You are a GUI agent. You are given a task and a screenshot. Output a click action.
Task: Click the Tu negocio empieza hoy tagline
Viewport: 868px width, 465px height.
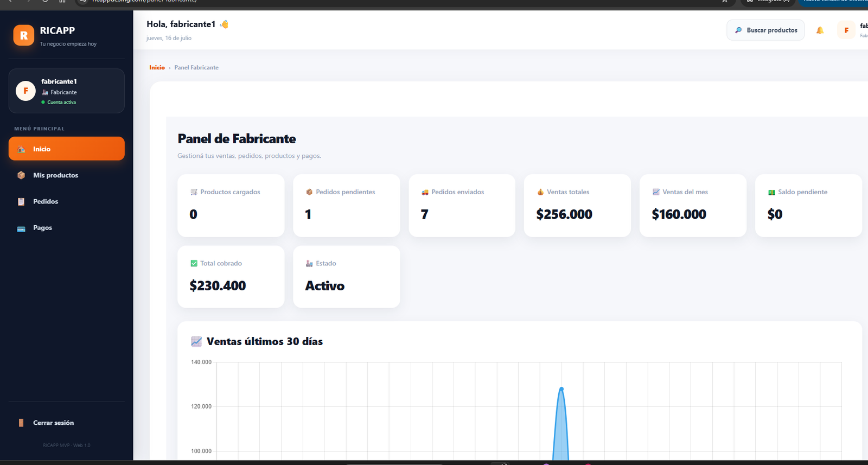pyautogui.click(x=68, y=44)
